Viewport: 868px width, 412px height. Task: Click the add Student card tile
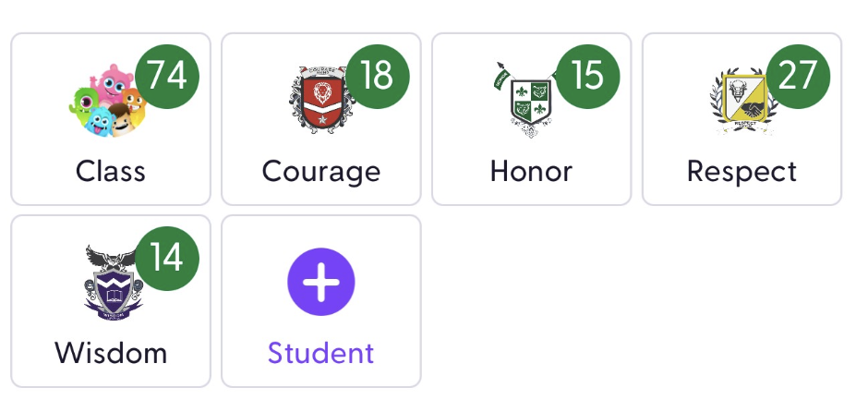[321, 301]
